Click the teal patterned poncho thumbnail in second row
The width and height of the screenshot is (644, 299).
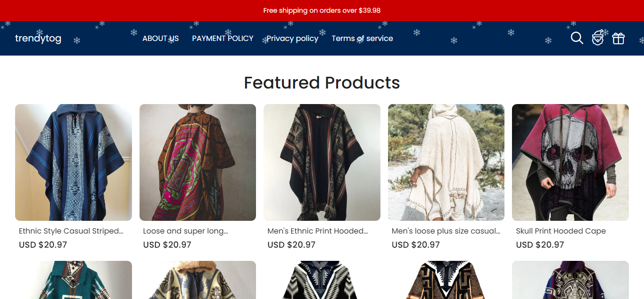(74, 280)
